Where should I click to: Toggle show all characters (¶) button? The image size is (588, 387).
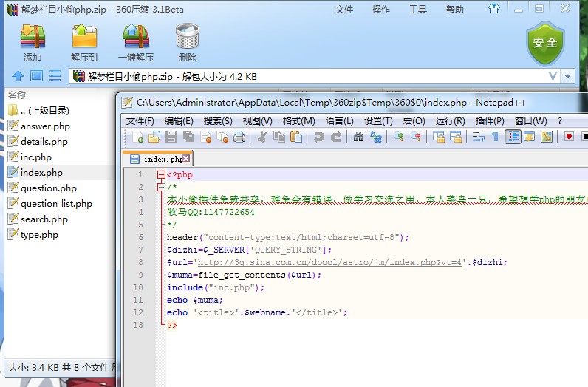tap(495, 137)
